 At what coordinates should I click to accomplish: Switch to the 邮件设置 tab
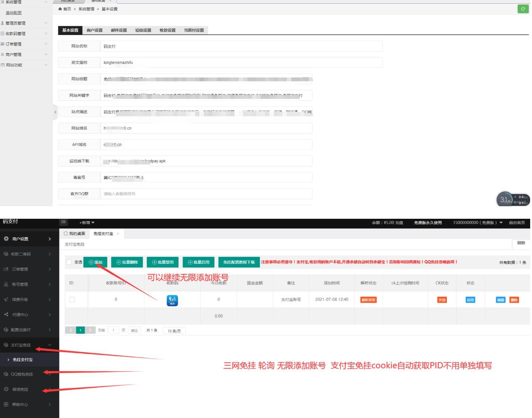(118, 30)
